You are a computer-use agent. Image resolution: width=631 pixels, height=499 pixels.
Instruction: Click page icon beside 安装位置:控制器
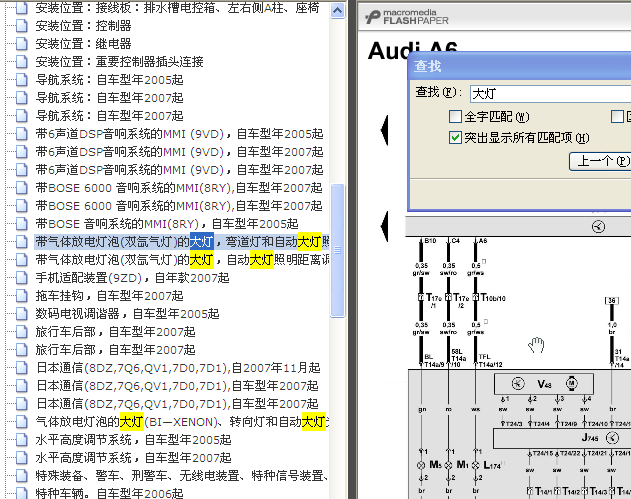click(x=21, y=26)
